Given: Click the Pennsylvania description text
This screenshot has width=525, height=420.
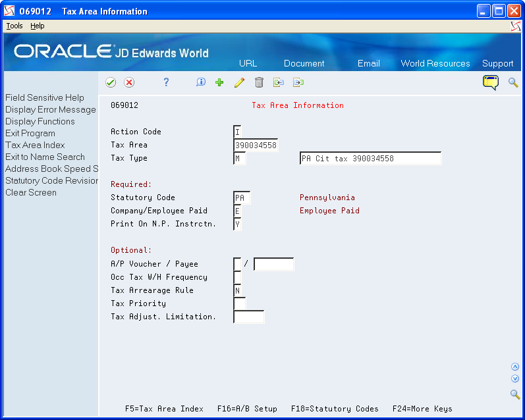Looking at the screenshot, I should [x=327, y=197].
